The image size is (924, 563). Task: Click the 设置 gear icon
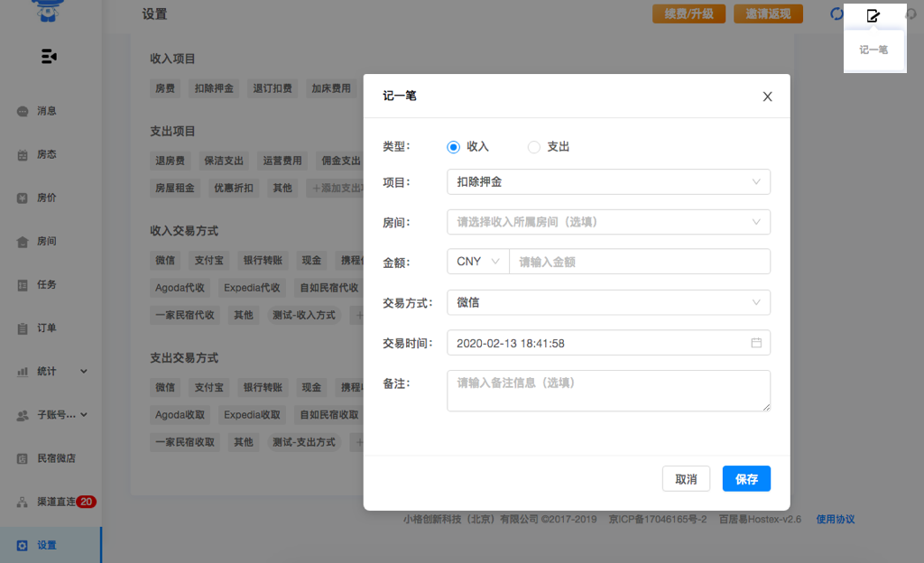(x=23, y=545)
